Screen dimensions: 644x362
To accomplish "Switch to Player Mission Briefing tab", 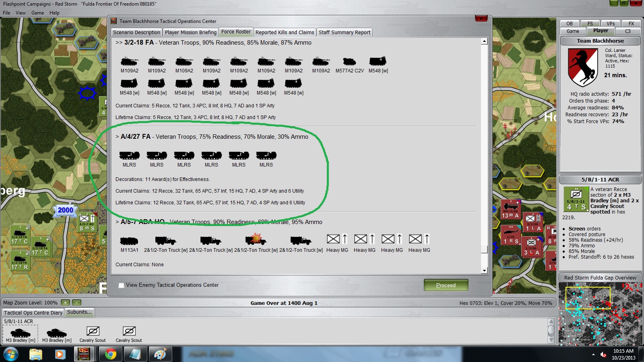I will pyautogui.click(x=190, y=33).
